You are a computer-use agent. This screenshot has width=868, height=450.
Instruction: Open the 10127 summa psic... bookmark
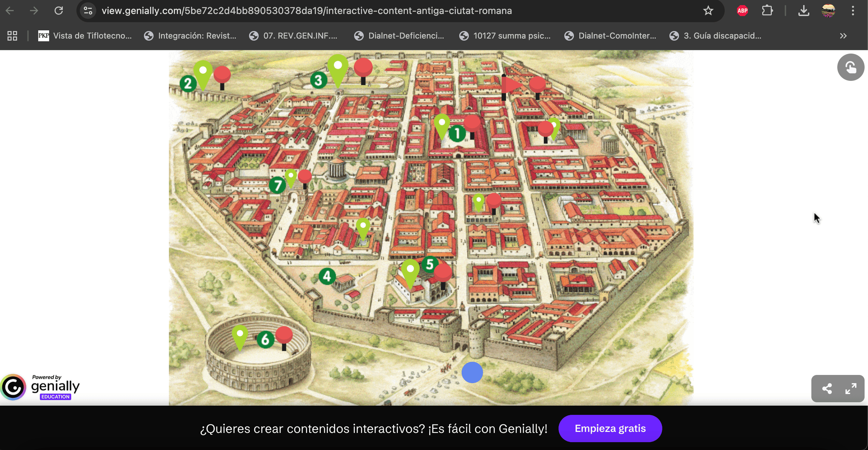point(505,36)
